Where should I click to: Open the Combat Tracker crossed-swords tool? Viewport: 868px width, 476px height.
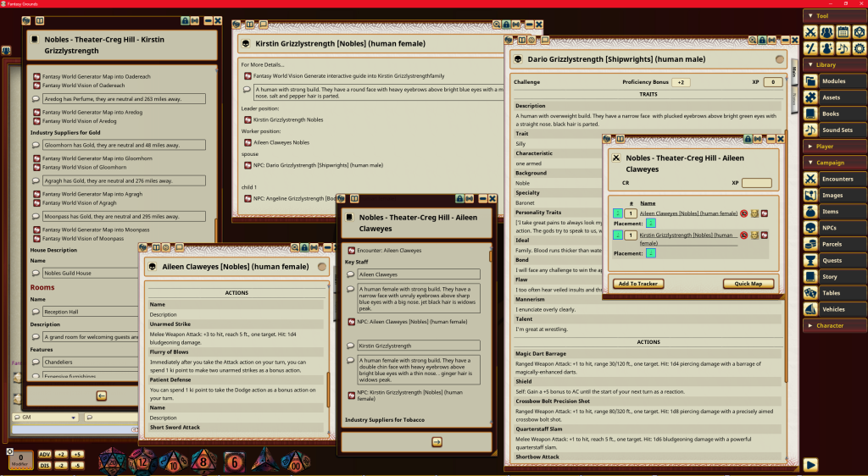(811, 32)
